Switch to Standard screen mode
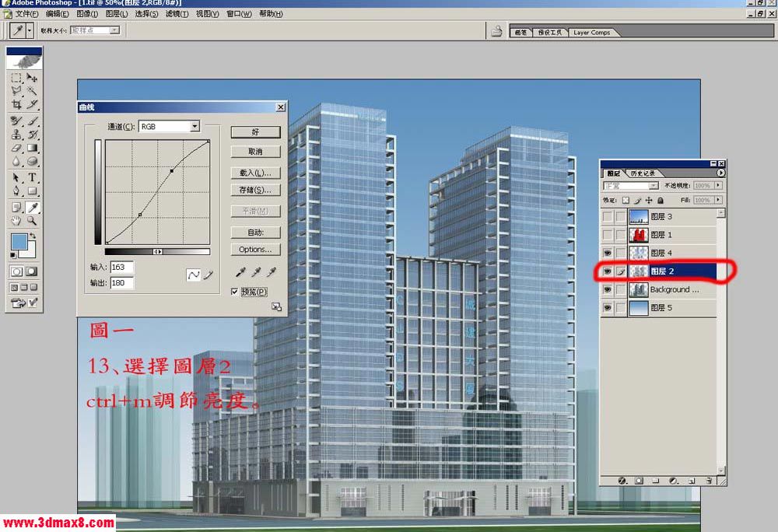The height and width of the screenshot is (532, 778). point(14,287)
